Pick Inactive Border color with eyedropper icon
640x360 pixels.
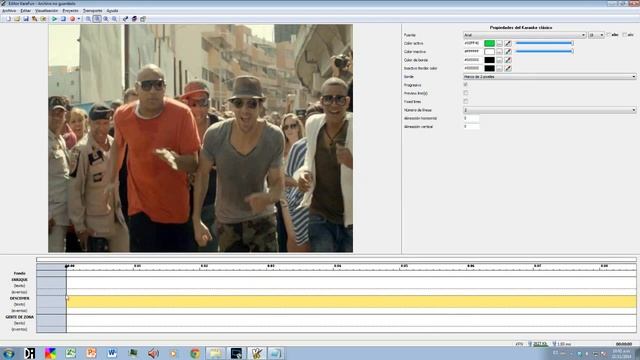[508, 68]
